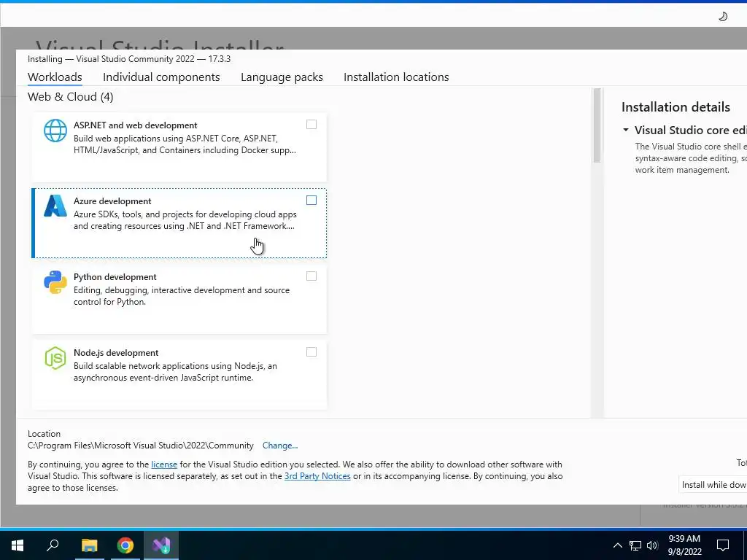Toggle the dark mode moon icon

(723, 17)
